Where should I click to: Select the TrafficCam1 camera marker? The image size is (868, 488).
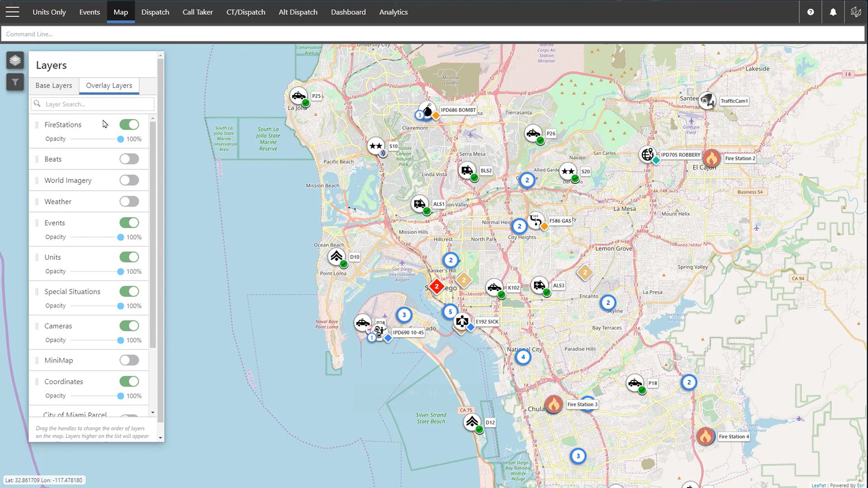[x=707, y=100]
